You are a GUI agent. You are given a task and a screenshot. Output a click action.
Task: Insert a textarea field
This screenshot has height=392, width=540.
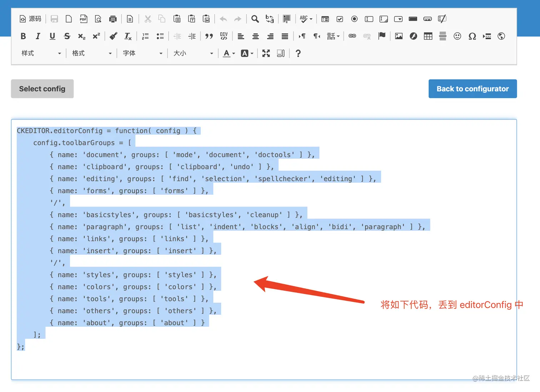point(384,19)
